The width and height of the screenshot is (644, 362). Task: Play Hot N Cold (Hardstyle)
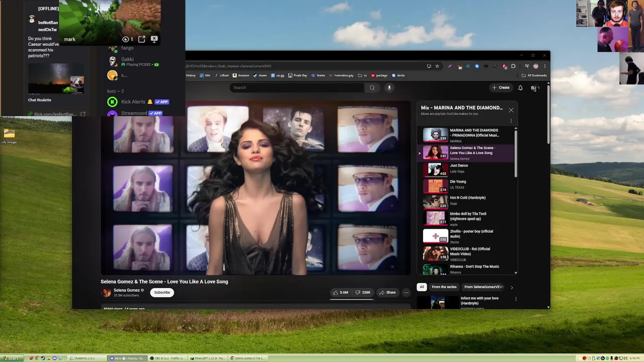coord(465,202)
